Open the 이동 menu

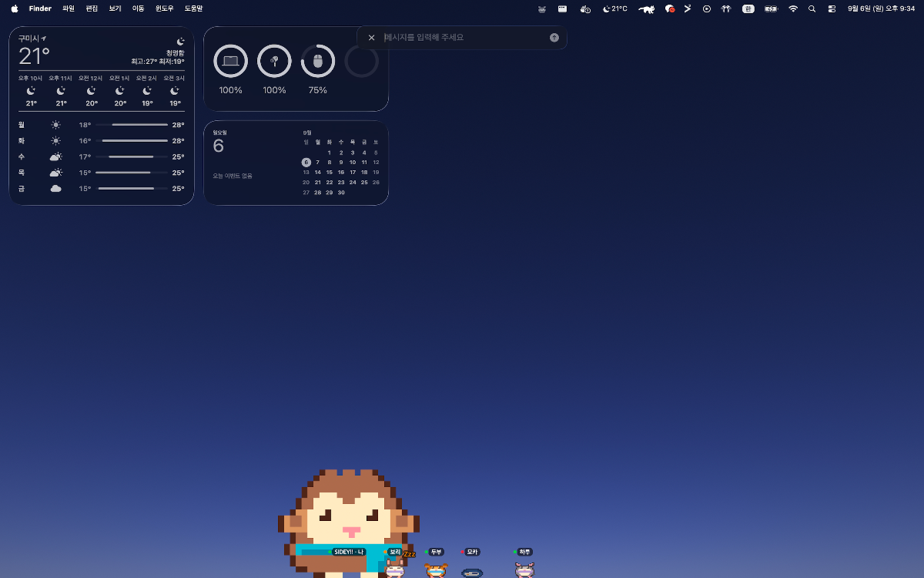tap(138, 8)
